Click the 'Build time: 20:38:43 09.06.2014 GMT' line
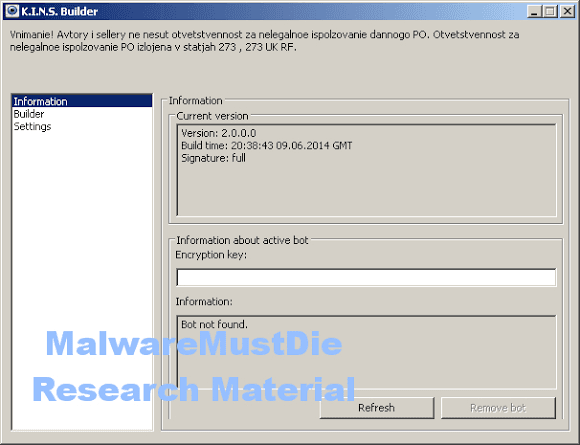 point(267,145)
